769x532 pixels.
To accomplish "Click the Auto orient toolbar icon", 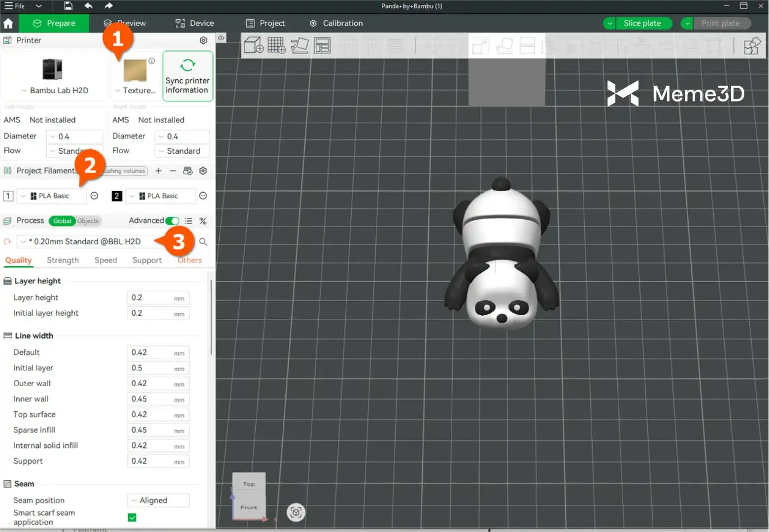I will coord(300,45).
